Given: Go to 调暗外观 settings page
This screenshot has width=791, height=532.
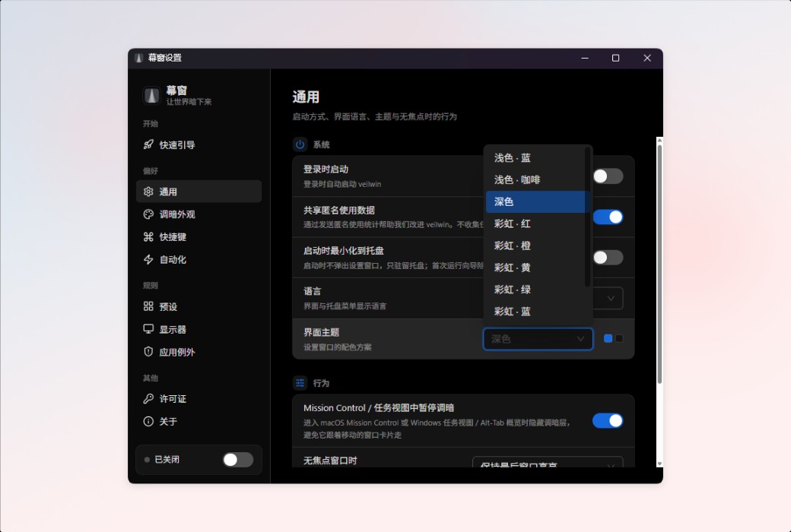Looking at the screenshot, I should (199, 214).
